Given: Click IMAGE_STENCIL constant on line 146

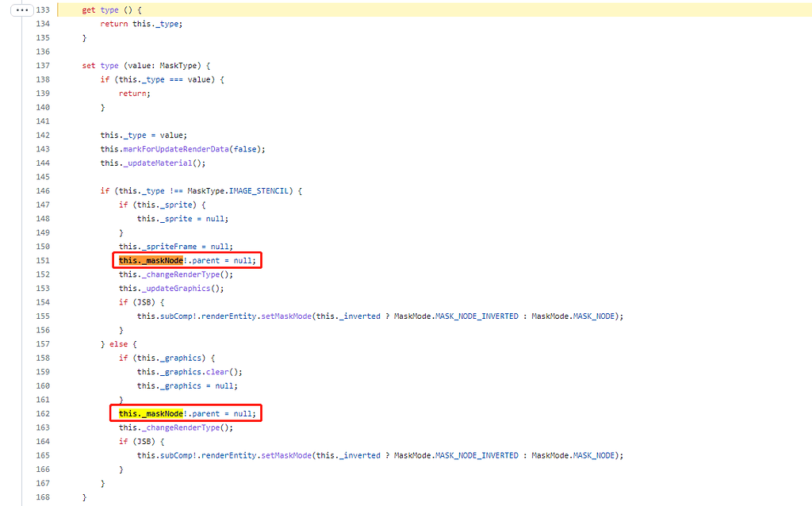Looking at the screenshot, I should click(259, 191).
